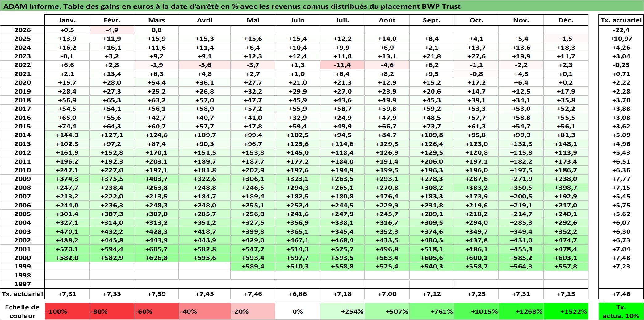Image resolution: width=644 pixels, height=320 pixels.
Task: Select the +148,1 cell for Déc. 2013
Action: (x=566, y=144)
